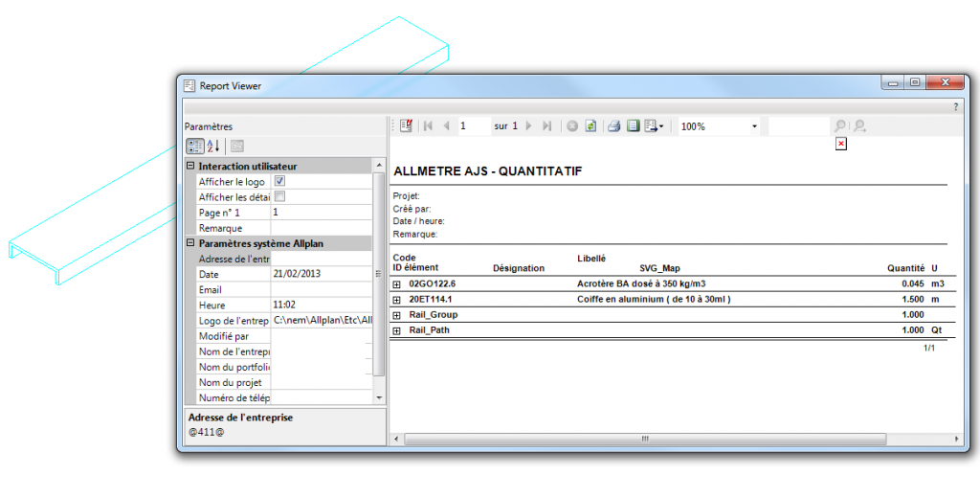Click the 0.045 quantity value

[x=912, y=283]
